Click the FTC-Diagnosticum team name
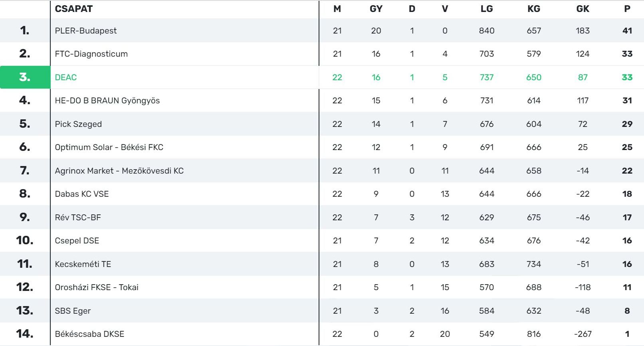Image resolution: width=644 pixels, height=346 pixels. tap(91, 54)
